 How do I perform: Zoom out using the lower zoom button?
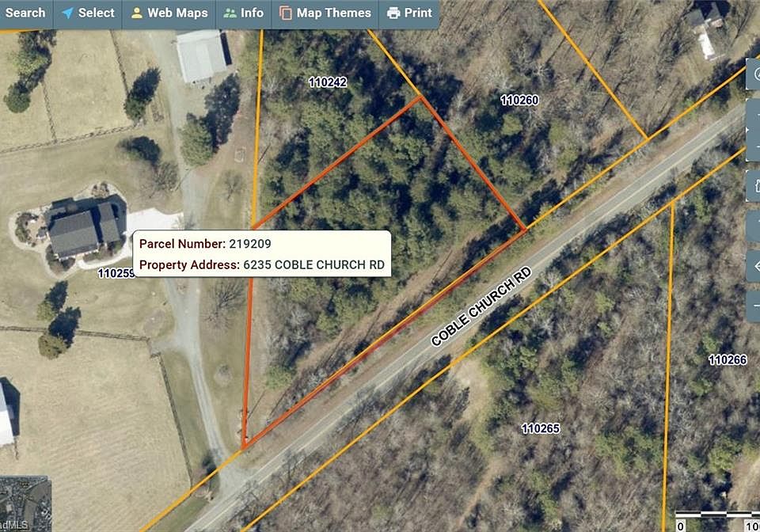click(753, 146)
